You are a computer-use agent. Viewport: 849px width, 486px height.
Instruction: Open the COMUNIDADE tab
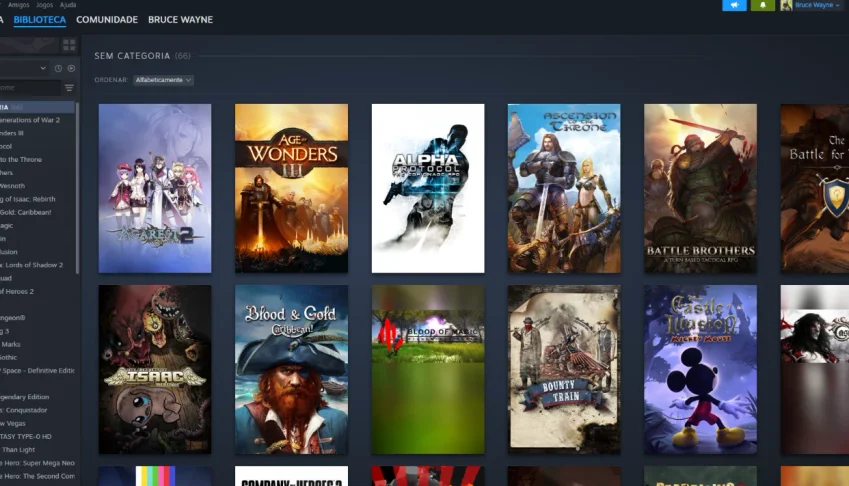pyautogui.click(x=107, y=20)
